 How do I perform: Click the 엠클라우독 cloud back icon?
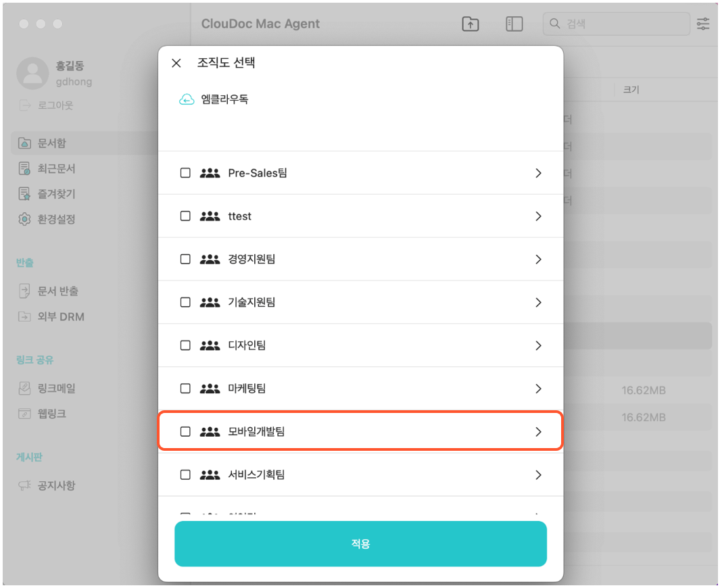187,99
